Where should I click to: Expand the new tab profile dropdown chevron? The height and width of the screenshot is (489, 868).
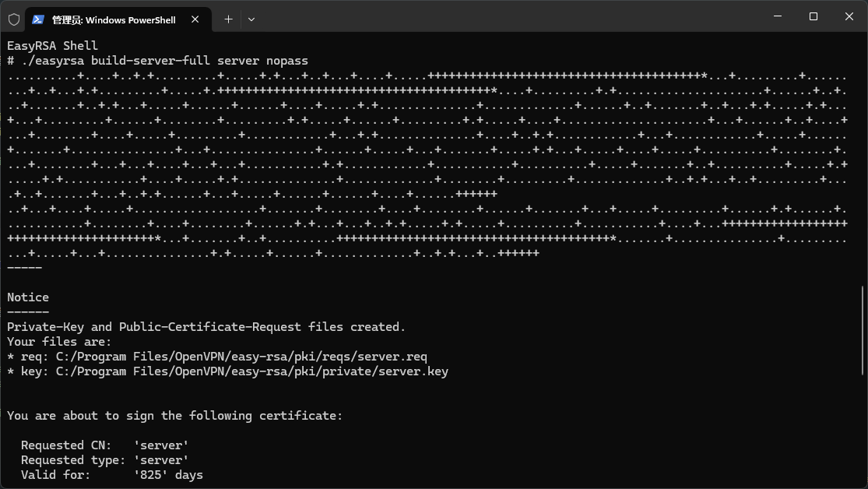[251, 19]
